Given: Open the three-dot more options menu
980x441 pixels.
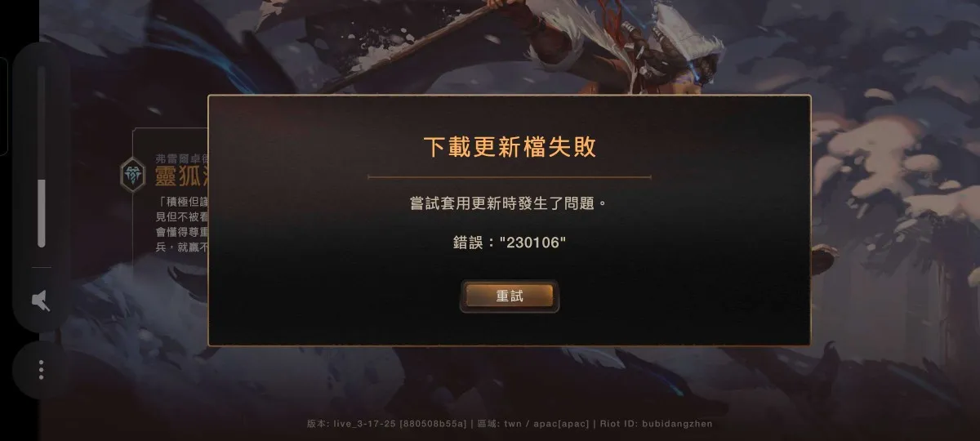Looking at the screenshot, I should pos(41,370).
